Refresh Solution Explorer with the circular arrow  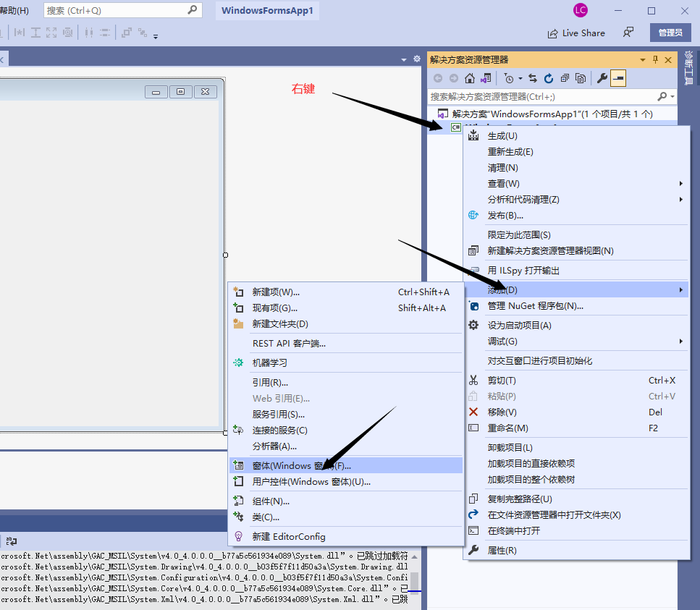pos(549,79)
